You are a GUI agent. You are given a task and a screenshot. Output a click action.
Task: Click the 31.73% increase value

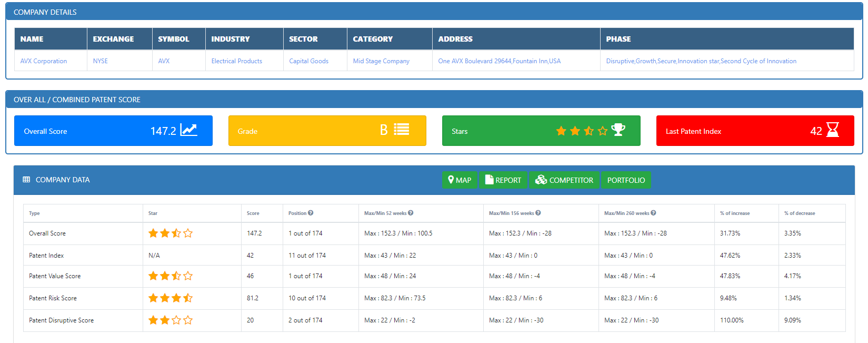(730, 233)
